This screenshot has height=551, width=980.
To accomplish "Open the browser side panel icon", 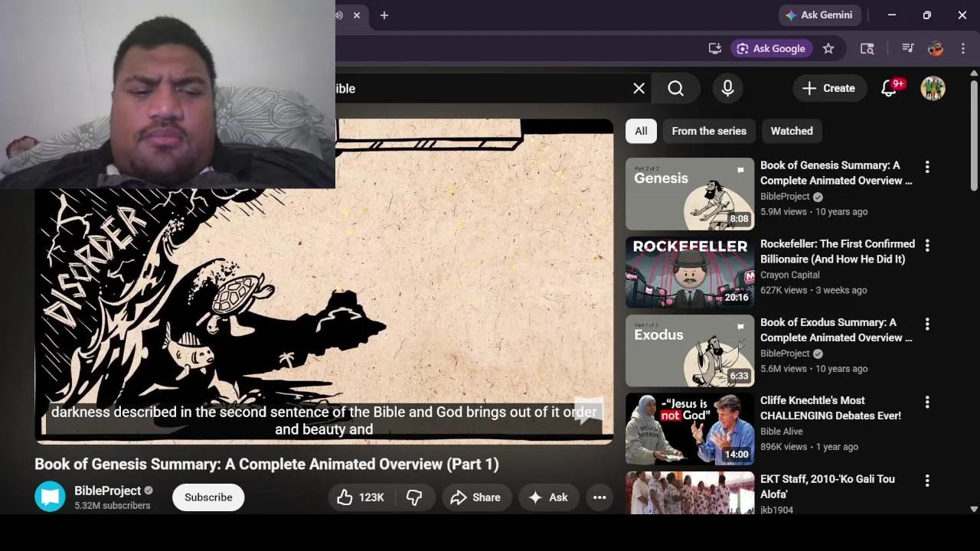I will (x=867, y=48).
